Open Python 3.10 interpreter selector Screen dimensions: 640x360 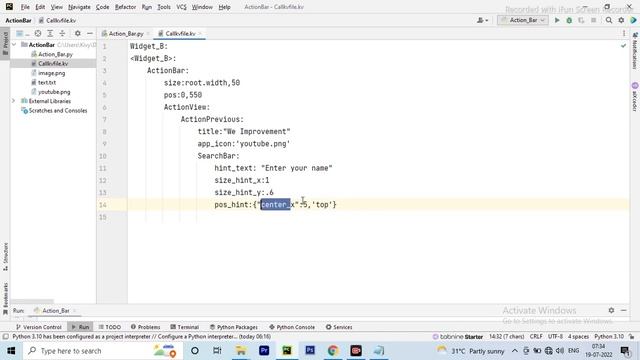click(609, 337)
